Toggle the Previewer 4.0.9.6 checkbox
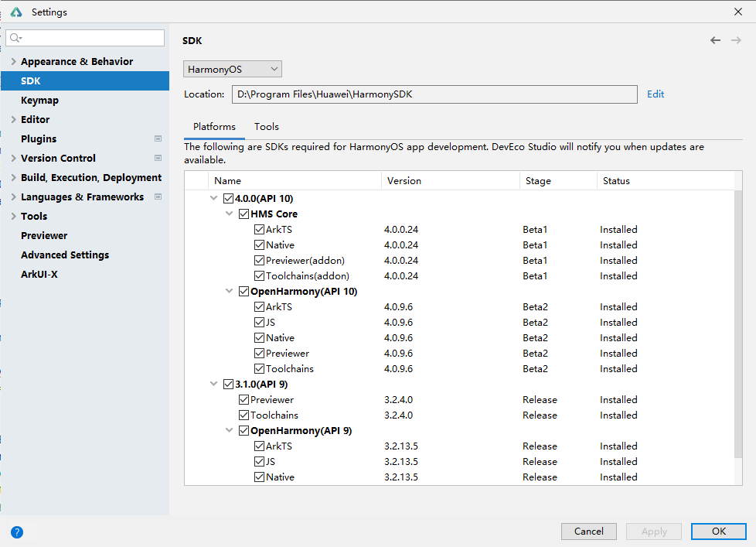This screenshot has width=756, height=547. point(260,353)
